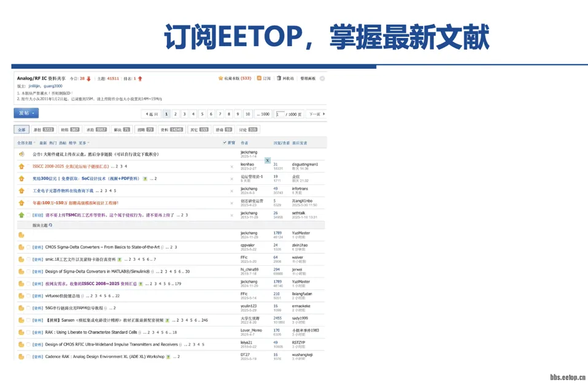Click the pin arrow icon on SoC设计技术 row
588x383 pixels.
(x=21, y=179)
